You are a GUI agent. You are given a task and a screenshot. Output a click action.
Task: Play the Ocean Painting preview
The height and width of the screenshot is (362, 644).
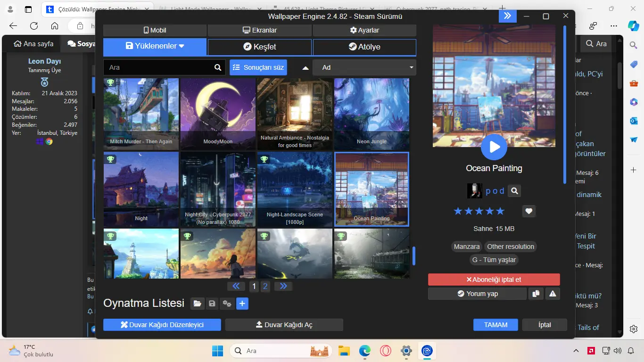pos(494,147)
